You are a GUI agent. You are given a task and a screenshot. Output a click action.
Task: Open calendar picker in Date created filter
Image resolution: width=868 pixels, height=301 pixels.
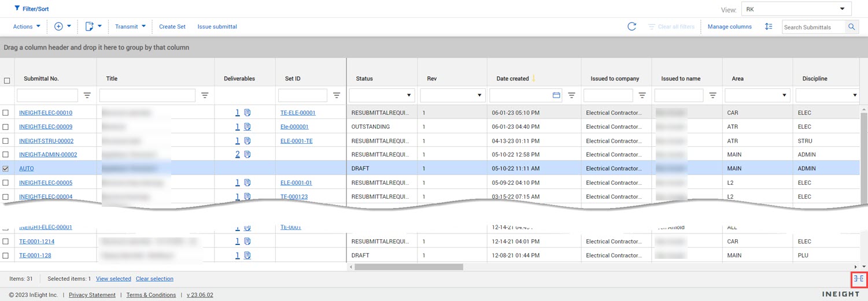[x=556, y=95]
